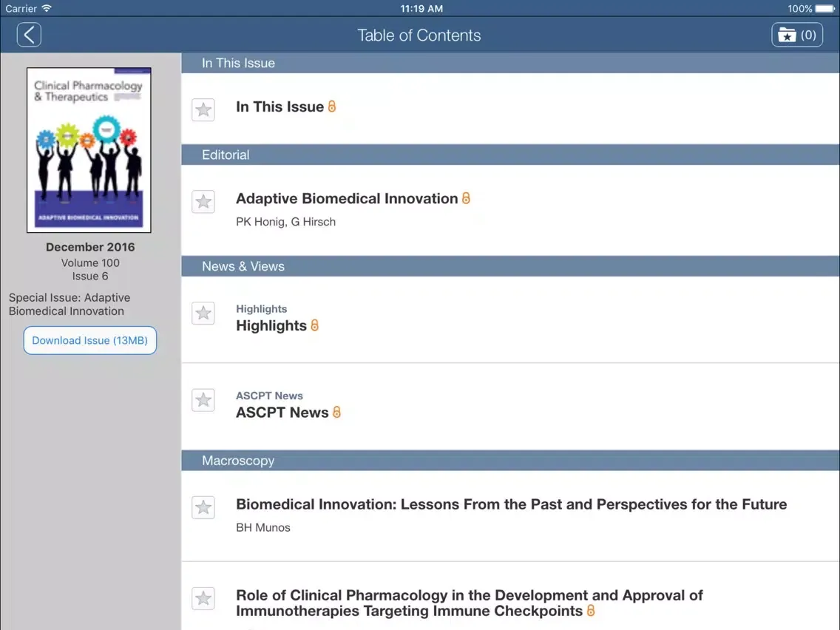Tap the Macroscopy section header
Image resolution: width=840 pixels, height=630 pixels.
click(238, 460)
